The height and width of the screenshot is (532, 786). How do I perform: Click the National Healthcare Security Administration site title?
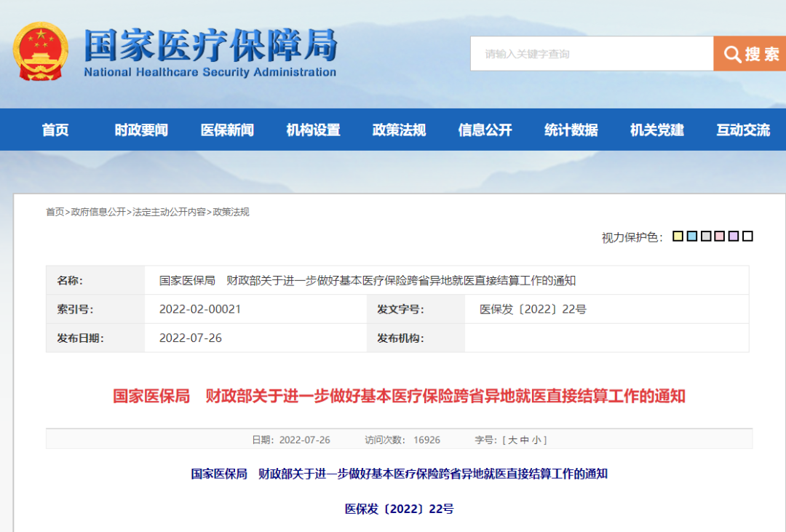coord(210,52)
